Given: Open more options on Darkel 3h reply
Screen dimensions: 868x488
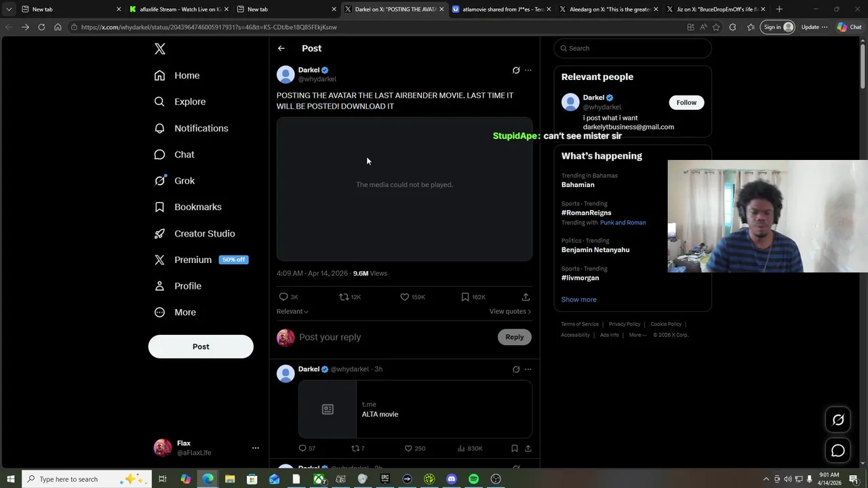Looking at the screenshot, I should [528, 369].
